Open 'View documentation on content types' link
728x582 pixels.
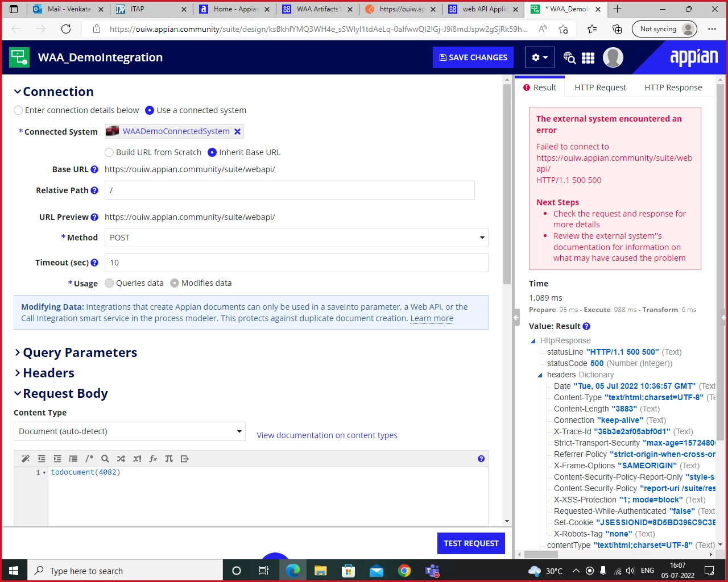pos(327,435)
